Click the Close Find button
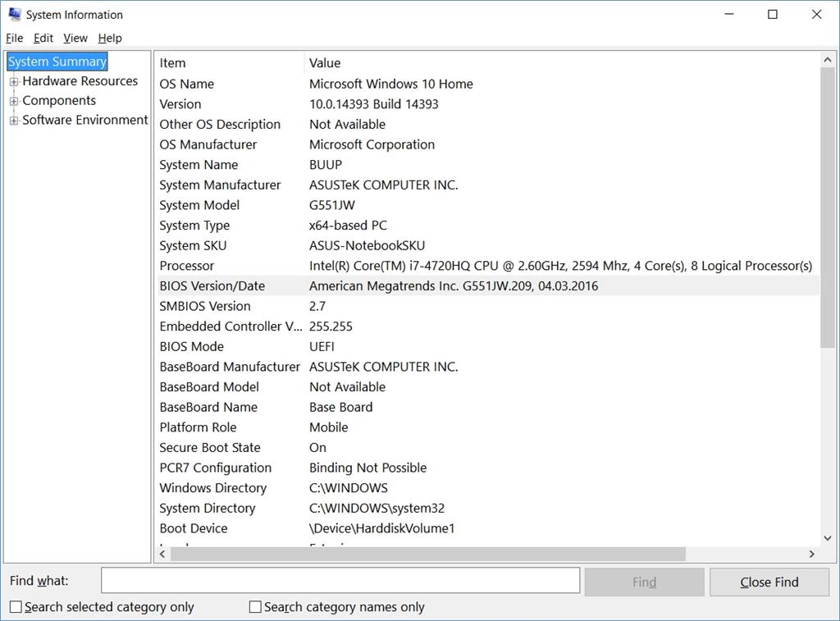Image resolution: width=840 pixels, height=621 pixels. click(x=769, y=582)
